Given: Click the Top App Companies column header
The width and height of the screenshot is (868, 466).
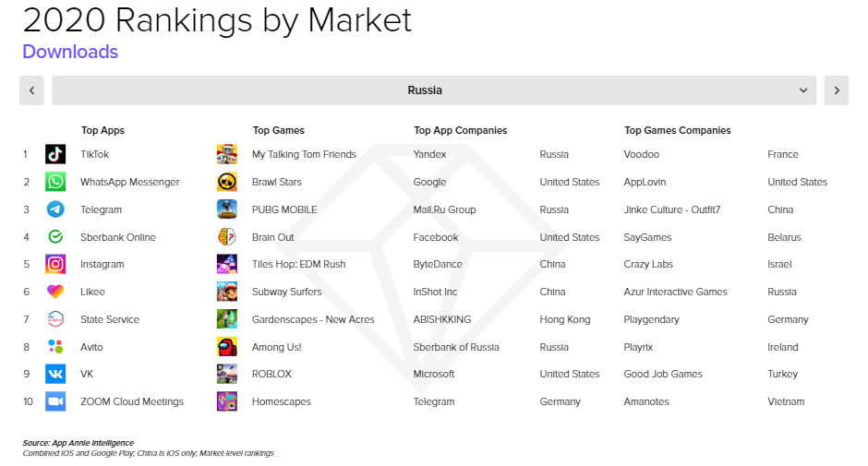Looking at the screenshot, I should [461, 130].
